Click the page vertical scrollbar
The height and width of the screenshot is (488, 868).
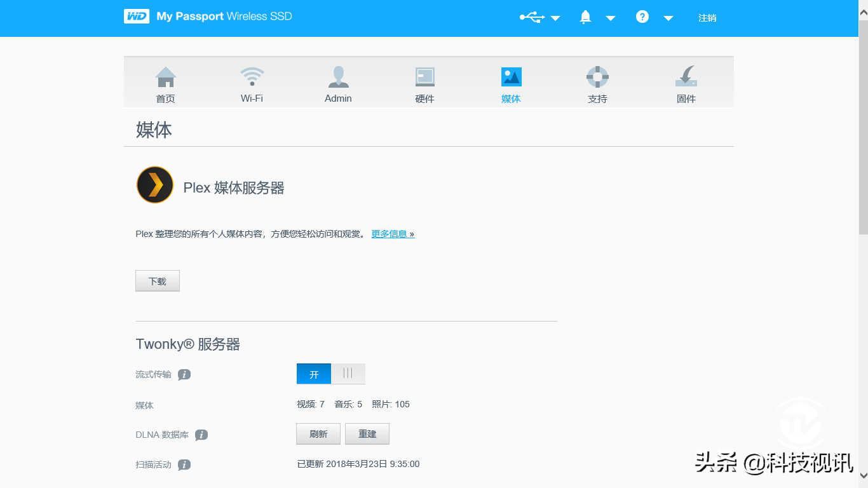(x=863, y=127)
